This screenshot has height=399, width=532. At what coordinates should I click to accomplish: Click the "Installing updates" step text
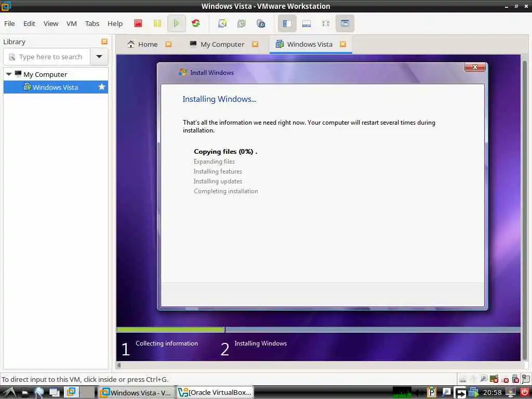click(x=218, y=181)
